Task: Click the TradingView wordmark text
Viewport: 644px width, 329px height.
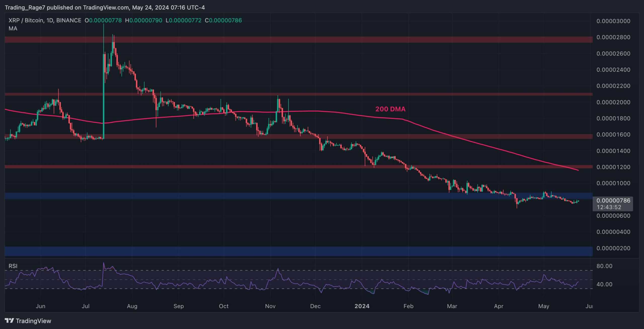Action: 33,321
